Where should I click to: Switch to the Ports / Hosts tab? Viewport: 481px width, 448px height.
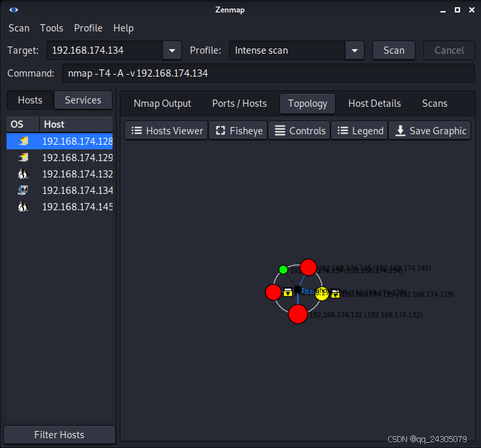pos(240,103)
